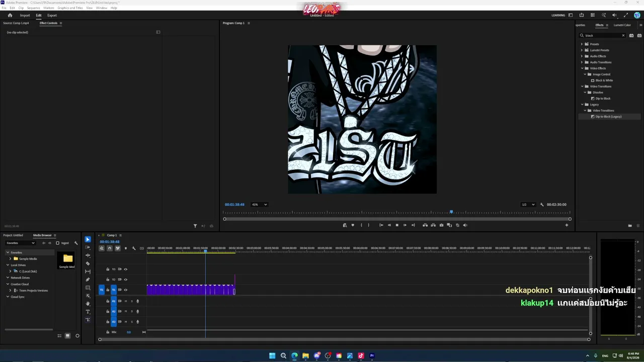The width and height of the screenshot is (644, 362).
Task: Toggle linked selection in timeline
Action: [x=118, y=248]
